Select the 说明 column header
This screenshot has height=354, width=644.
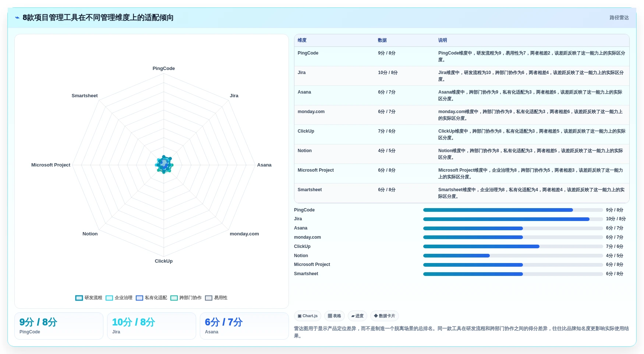pyautogui.click(x=443, y=41)
